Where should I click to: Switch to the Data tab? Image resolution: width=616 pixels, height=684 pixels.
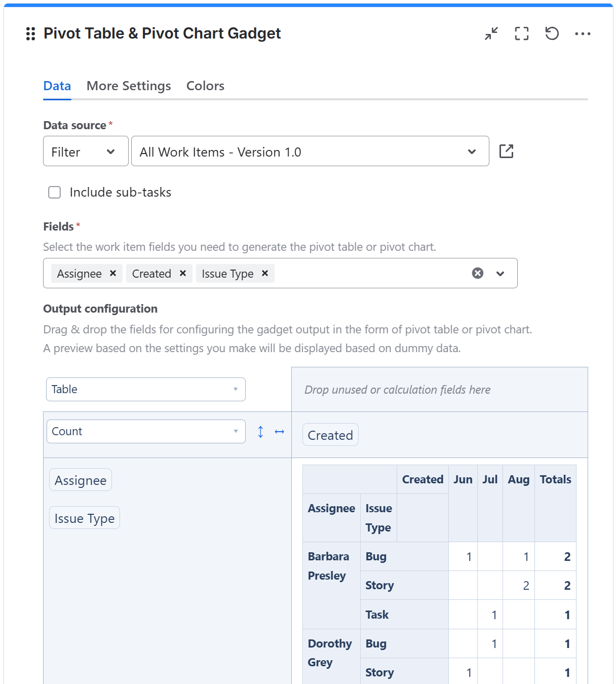[57, 86]
